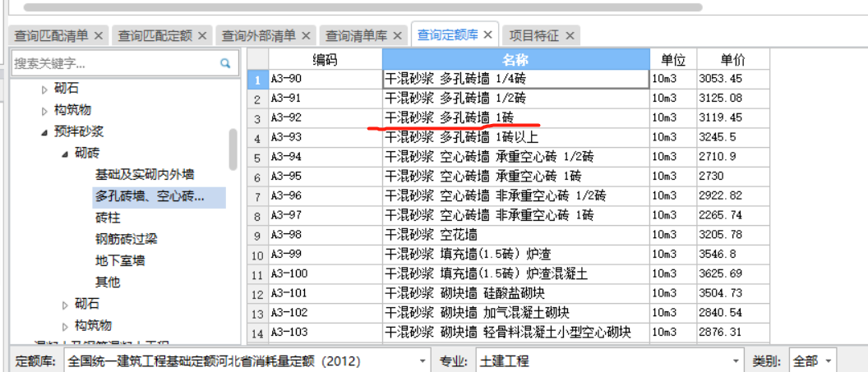Collapse the 预拌砂浆 tree node
Screen dimensions: 868x372
point(44,131)
